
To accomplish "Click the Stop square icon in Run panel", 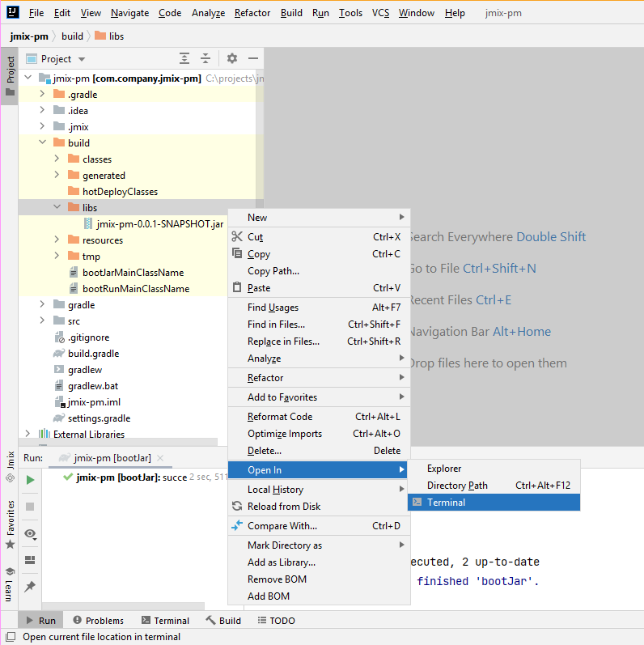I will (30, 507).
